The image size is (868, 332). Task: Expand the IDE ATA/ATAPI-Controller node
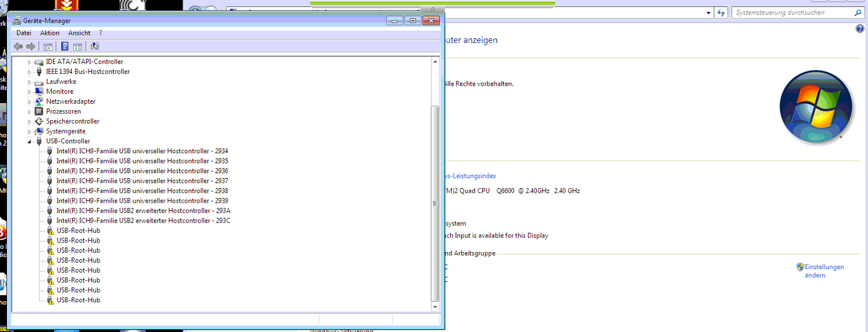point(29,62)
